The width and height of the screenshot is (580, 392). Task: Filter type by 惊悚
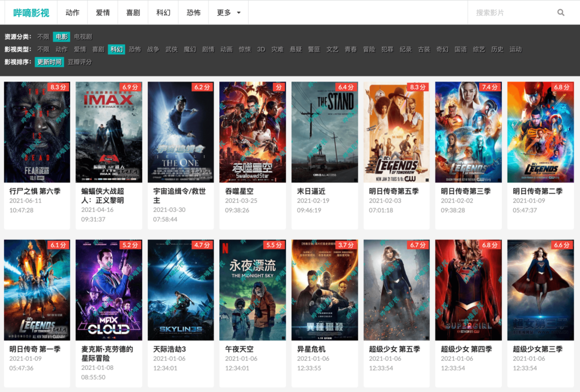(x=245, y=49)
